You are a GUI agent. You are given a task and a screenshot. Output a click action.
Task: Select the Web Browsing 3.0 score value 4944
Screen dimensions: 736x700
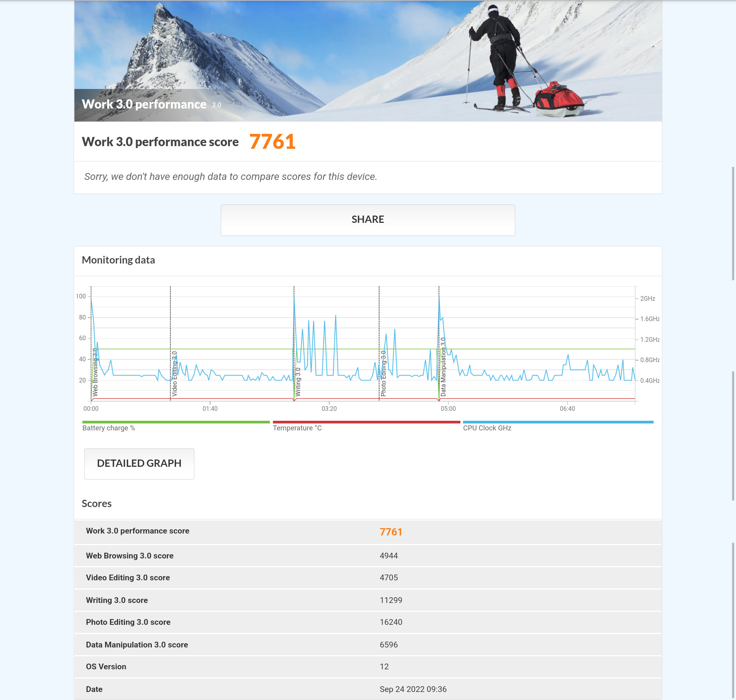pyautogui.click(x=389, y=556)
